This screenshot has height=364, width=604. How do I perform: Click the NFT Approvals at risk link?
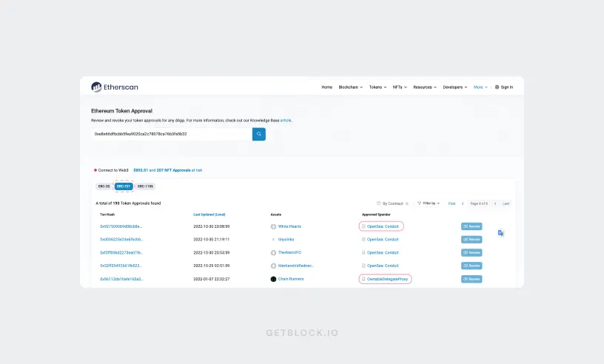coord(167,170)
